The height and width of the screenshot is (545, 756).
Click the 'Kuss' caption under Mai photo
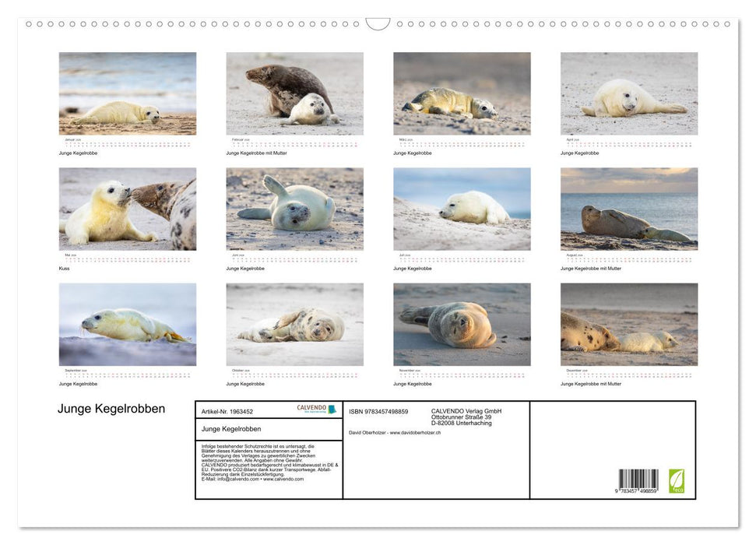click(x=64, y=268)
